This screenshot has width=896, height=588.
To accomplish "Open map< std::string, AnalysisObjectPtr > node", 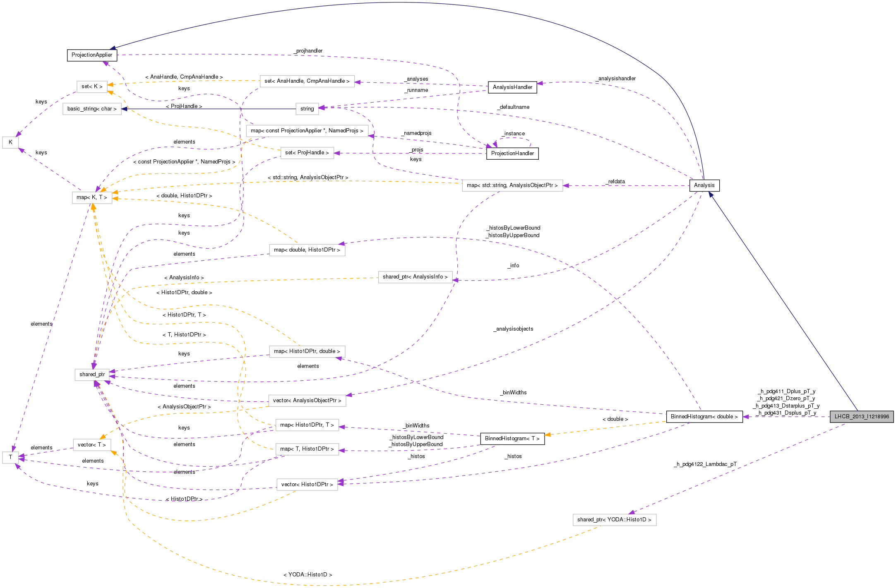I will coord(512,185).
